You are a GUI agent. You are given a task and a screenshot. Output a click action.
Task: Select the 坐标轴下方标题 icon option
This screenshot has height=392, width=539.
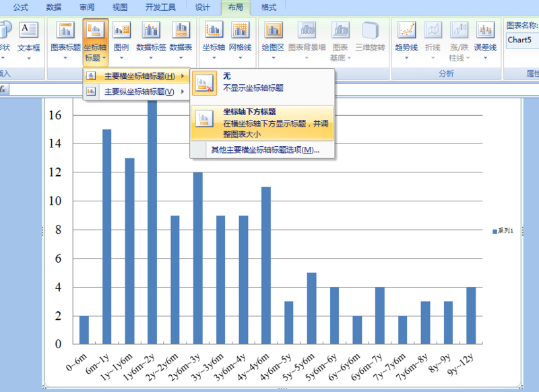point(205,119)
